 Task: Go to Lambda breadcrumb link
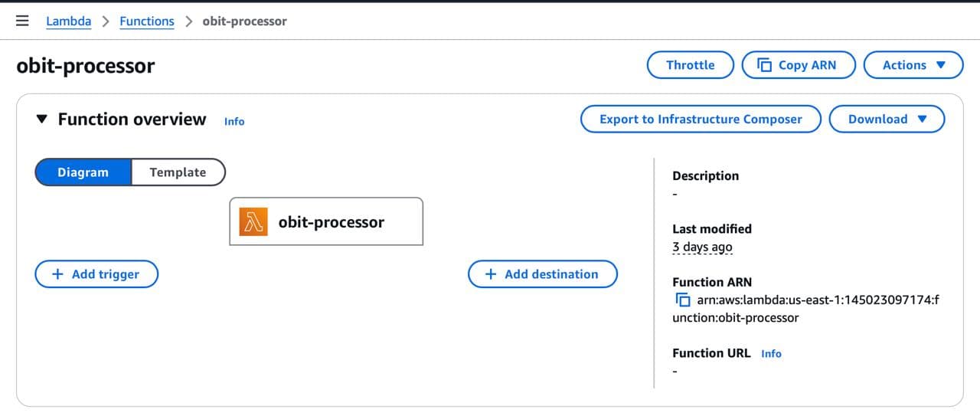click(x=68, y=21)
